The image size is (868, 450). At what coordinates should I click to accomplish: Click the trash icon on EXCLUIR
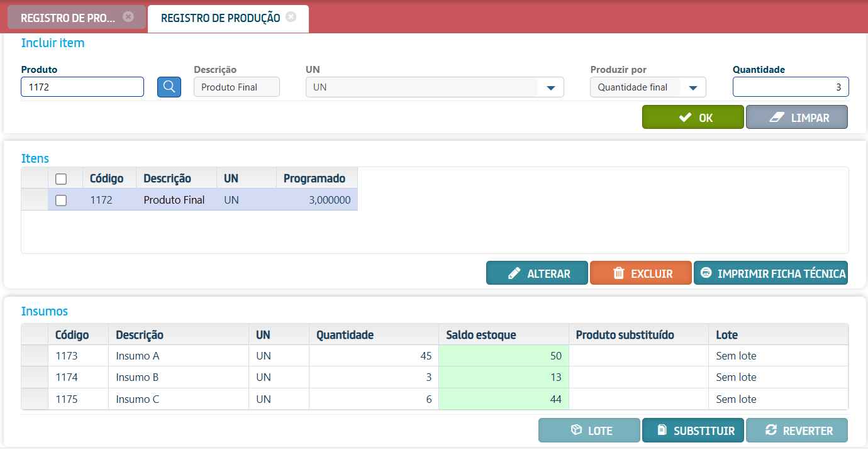619,273
